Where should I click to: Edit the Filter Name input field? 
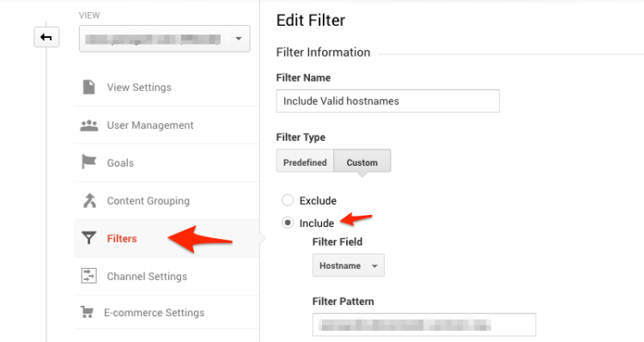[388, 101]
